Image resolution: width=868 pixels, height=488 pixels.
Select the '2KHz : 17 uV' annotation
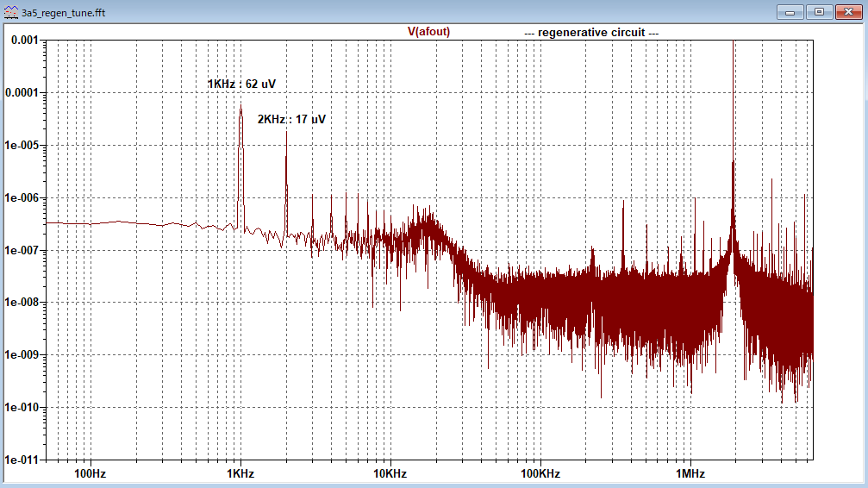click(291, 119)
